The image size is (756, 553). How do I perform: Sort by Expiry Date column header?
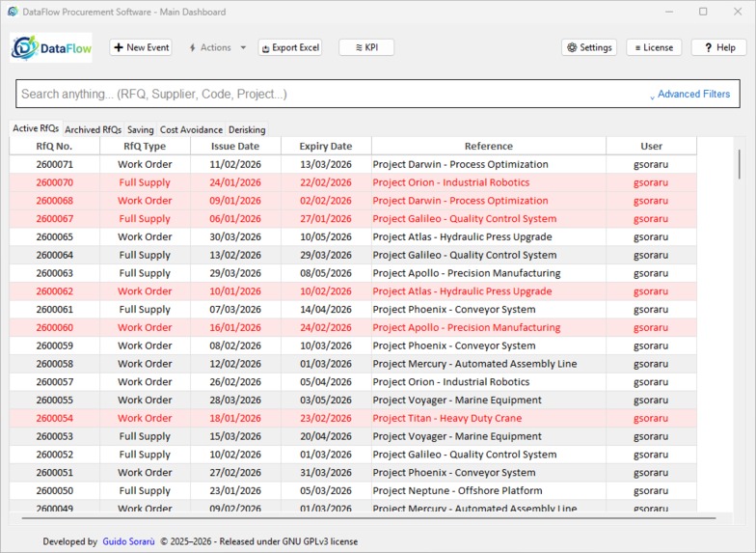pyautogui.click(x=326, y=147)
